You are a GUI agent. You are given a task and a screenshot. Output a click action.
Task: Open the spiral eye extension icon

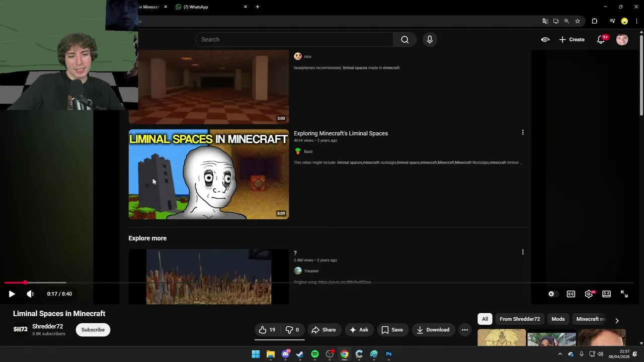(545, 39)
